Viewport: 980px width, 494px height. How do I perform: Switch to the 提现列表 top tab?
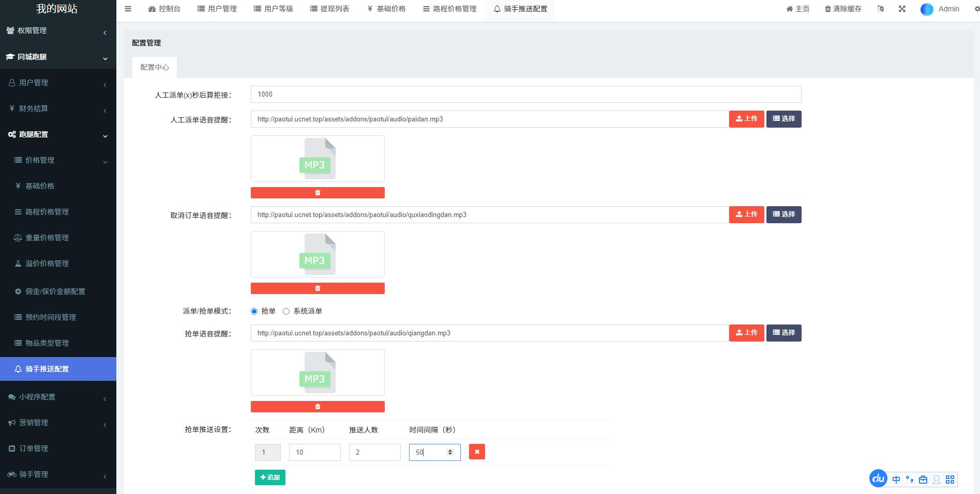[x=329, y=9]
